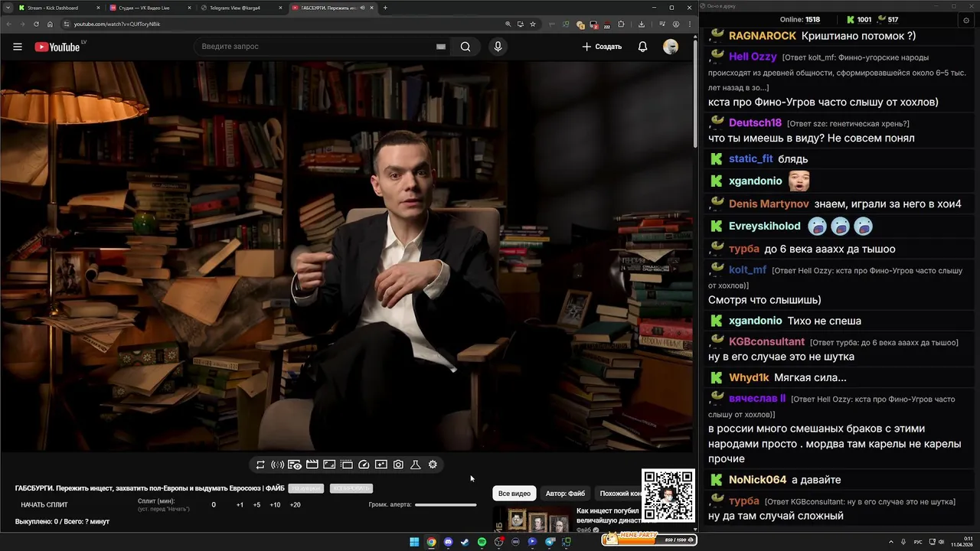Click the on-screen keyboard icon in search box
This screenshot has width=980, height=551.
[x=441, y=47]
